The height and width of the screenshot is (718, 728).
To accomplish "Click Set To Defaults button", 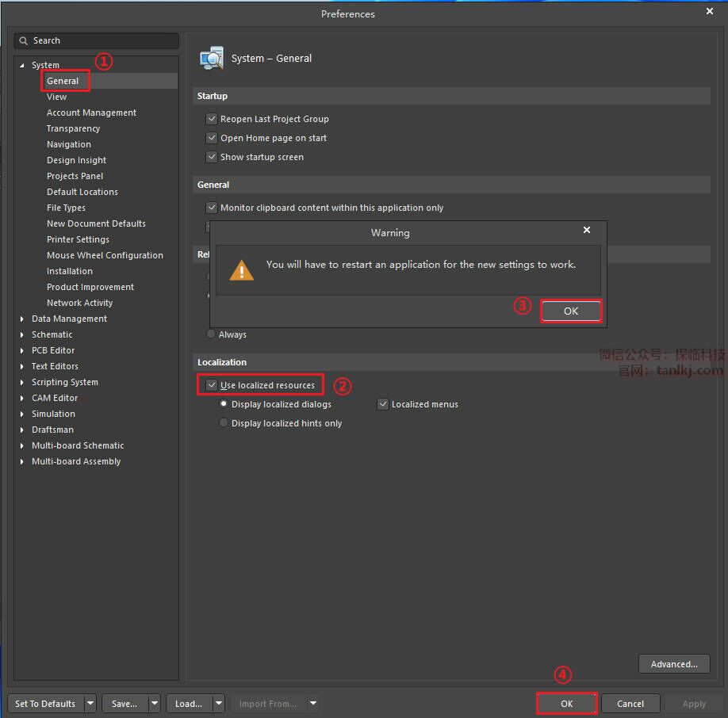I will (x=45, y=704).
